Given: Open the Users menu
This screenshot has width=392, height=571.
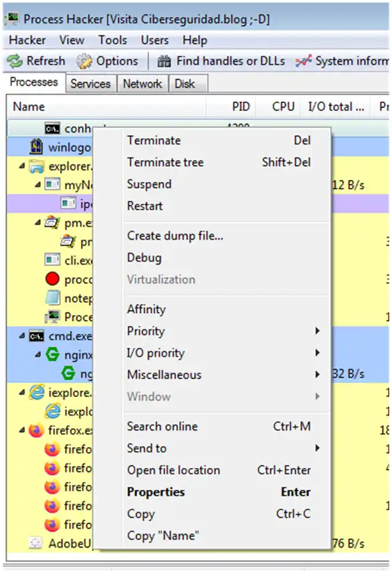Looking at the screenshot, I should click(x=155, y=40).
